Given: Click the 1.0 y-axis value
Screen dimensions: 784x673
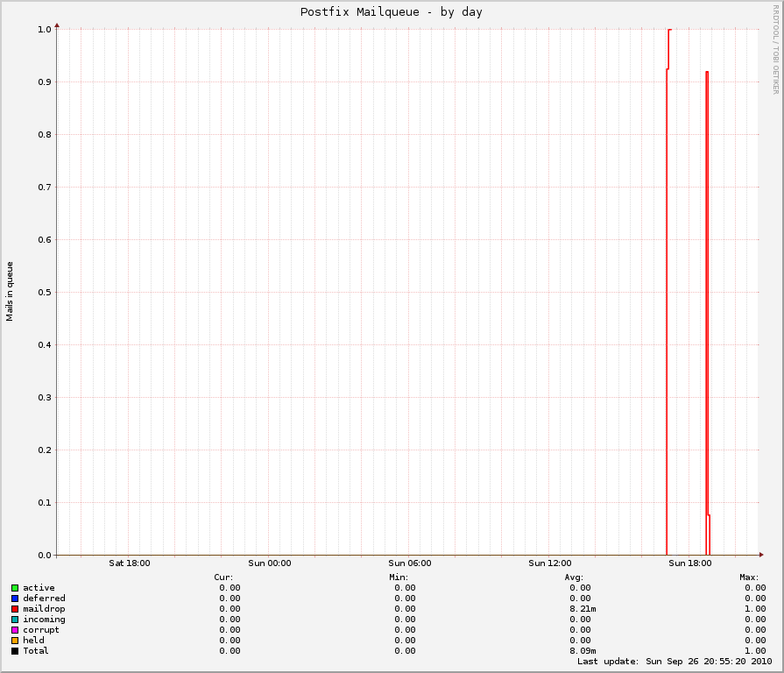Looking at the screenshot, I should (x=45, y=30).
